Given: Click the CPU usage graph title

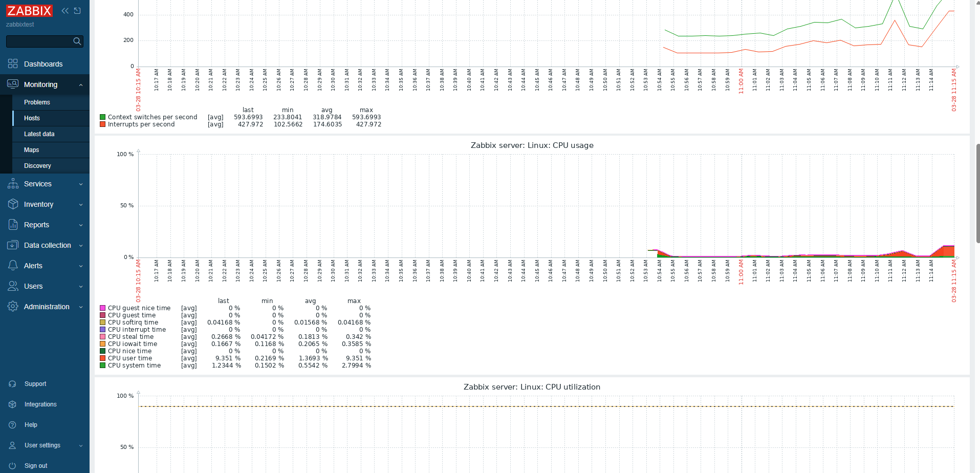Looking at the screenshot, I should click(x=532, y=145).
